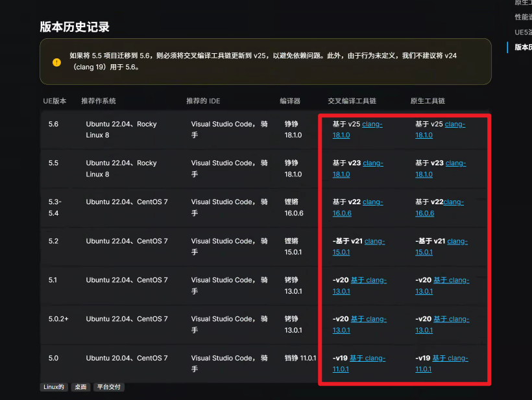Open native clang-13.0.1 link in 5.0.2+ row
Screen dimensions: 532x400
pyautogui.click(x=442, y=324)
